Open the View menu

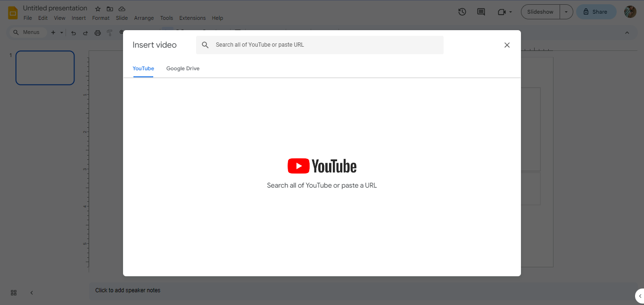[x=59, y=18]
